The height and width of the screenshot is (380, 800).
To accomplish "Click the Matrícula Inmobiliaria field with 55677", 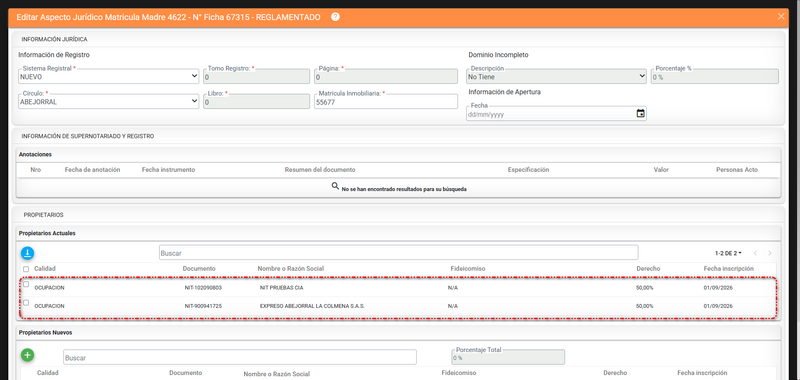I will click(386, 101).
